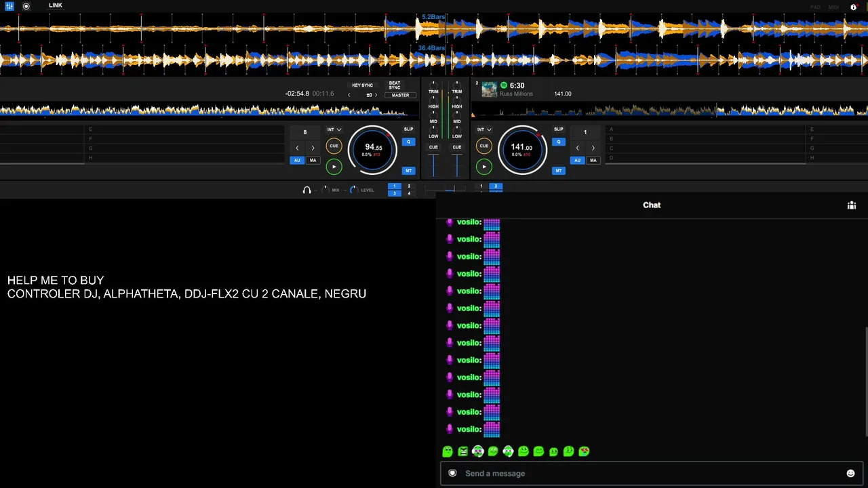This screenshot has width=868, height=488.
Task: Select deck assign button 2 on right crossfader side
Action: [x=496, y=186]
